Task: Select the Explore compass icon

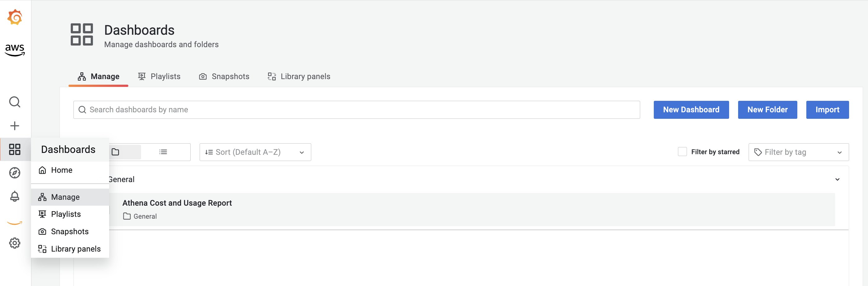Action: click(x=15, y=172)
